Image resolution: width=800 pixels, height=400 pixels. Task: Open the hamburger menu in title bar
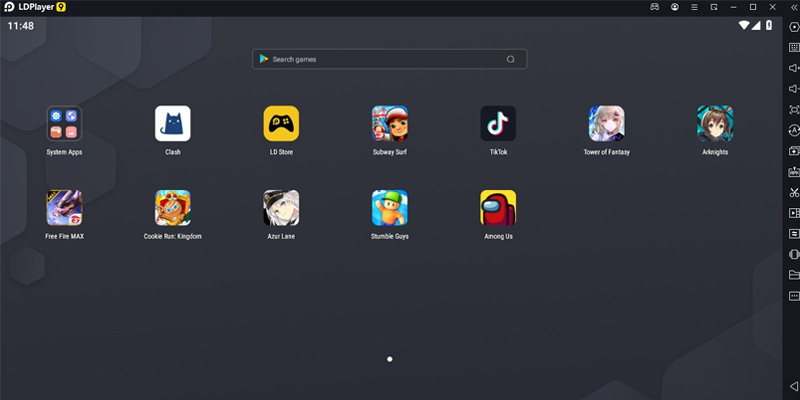694,7
